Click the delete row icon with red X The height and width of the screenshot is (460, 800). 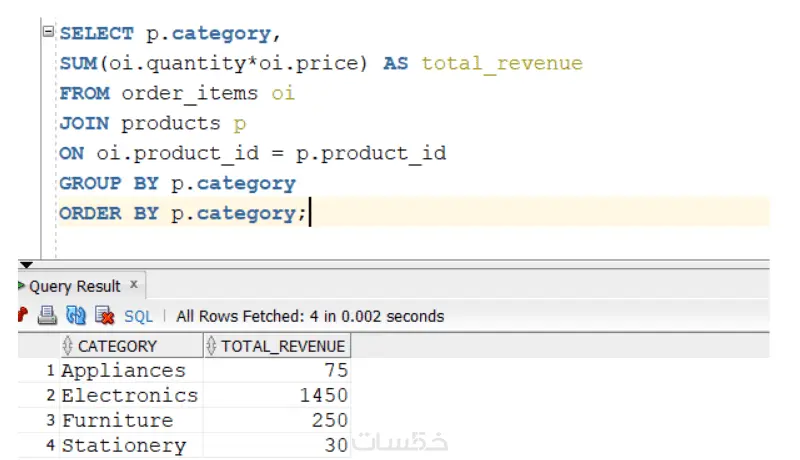pyautogui.click(x=105, y=316)
